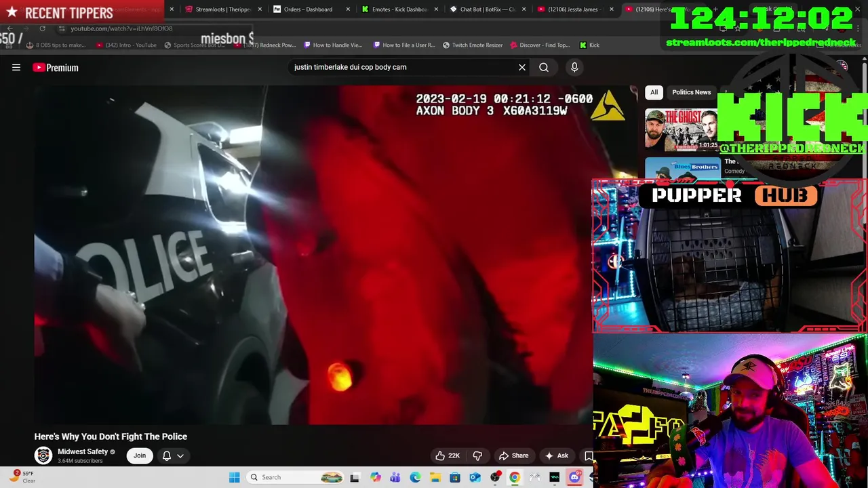
Task: Submit search with the magnifier button
Action: coord(544,67)
